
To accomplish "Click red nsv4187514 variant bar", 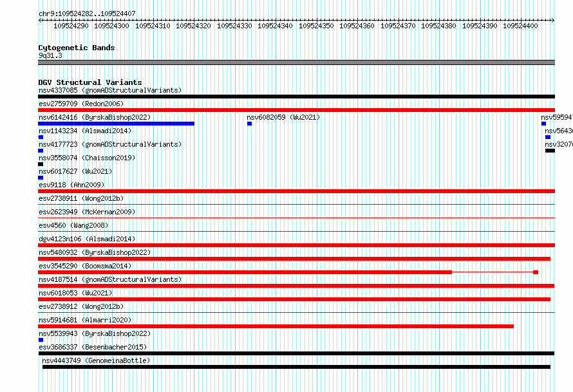I will [296, 286].
